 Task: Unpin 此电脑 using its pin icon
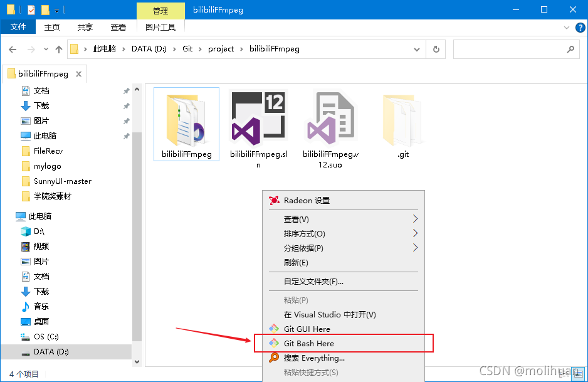pyautogui.click(x=127, y=136)
